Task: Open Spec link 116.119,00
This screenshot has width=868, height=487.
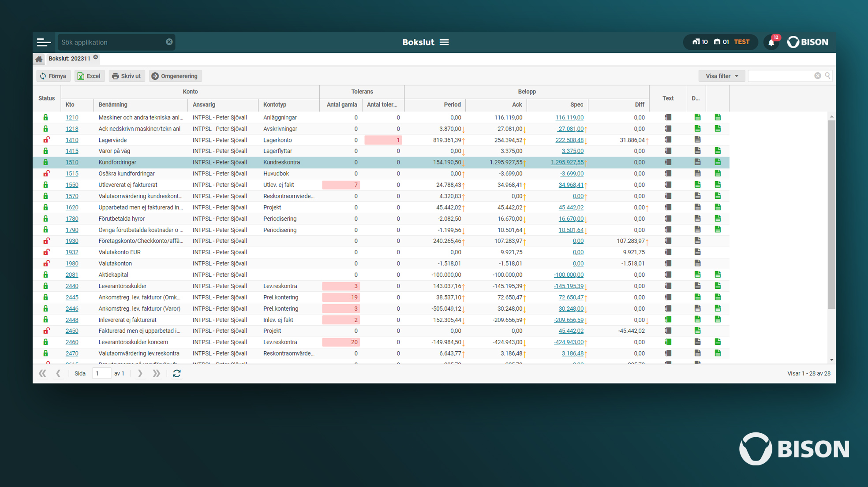Action: click(569, 118)
